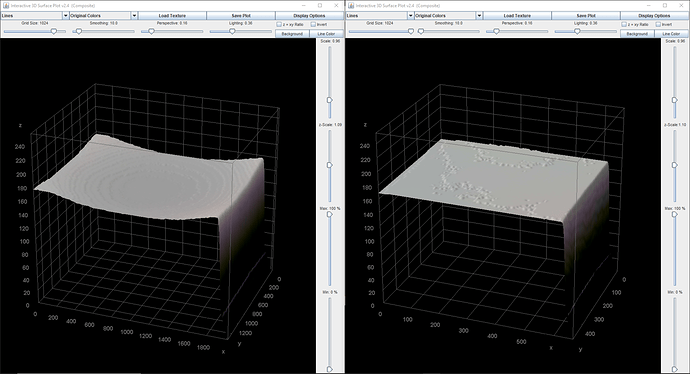Click the Lighting slider handle in right window
The height and width of the screenshot is (374, 690).
pyautogui.click(x=577, y=31)
